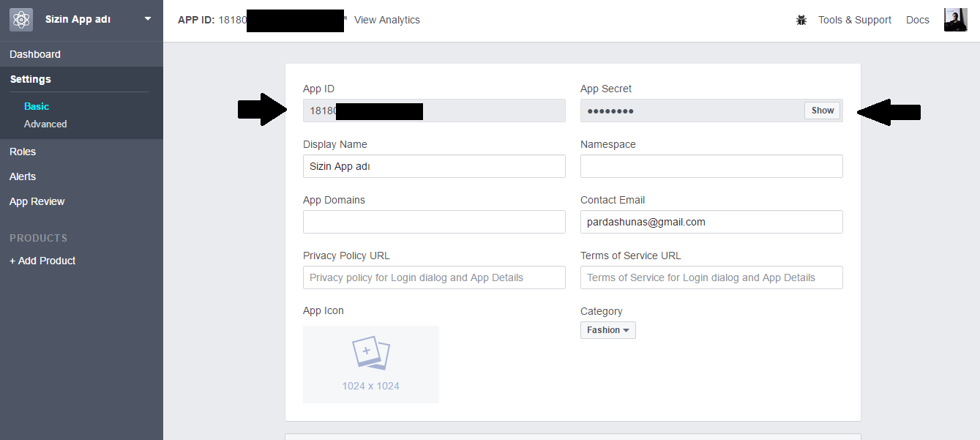
Task: Show the App Secret value
Action: point(822,111)
